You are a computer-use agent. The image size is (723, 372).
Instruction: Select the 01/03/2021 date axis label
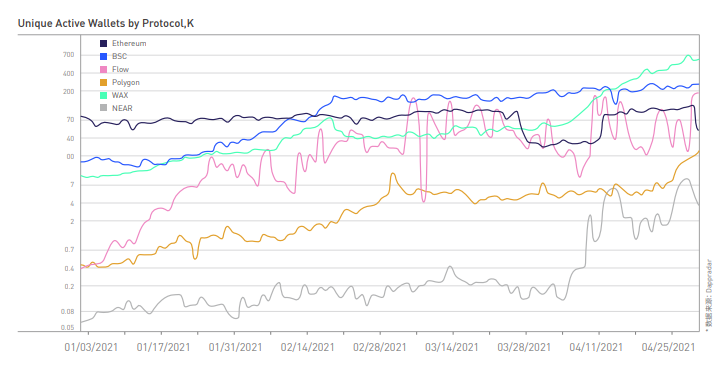[91, 347]
